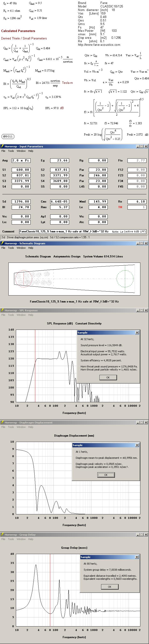
Task: Click OK in the 1 hertz Sample dialog
Action: (106, 475)
